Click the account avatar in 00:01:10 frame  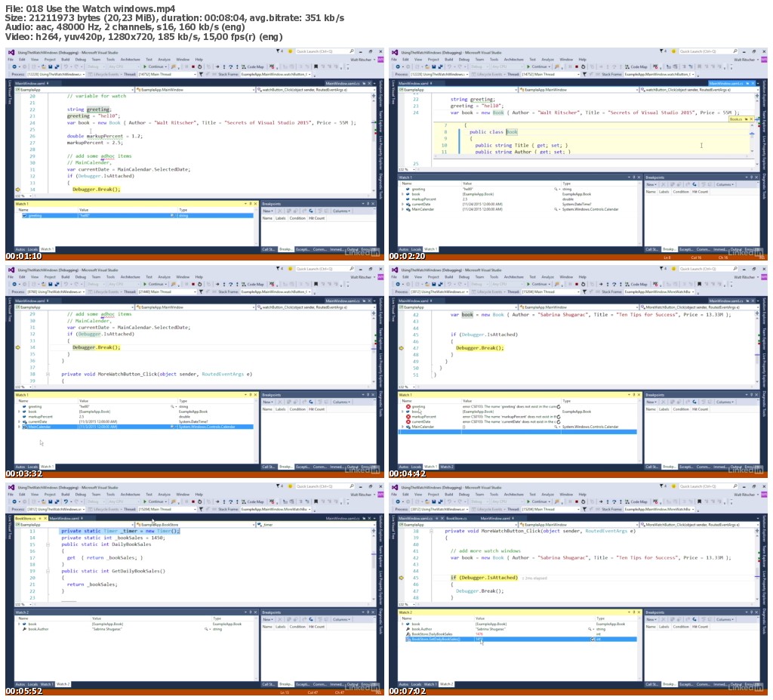coord(380,60)
